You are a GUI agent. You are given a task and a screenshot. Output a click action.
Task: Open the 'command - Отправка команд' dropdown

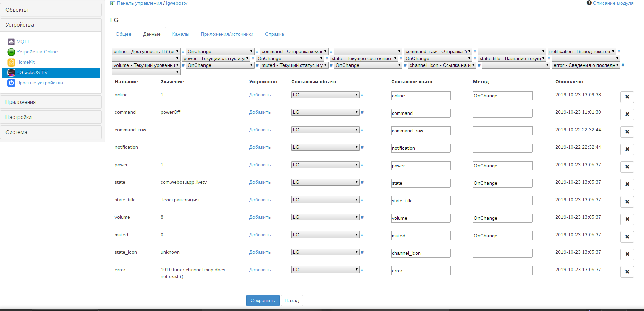[294, 51]
